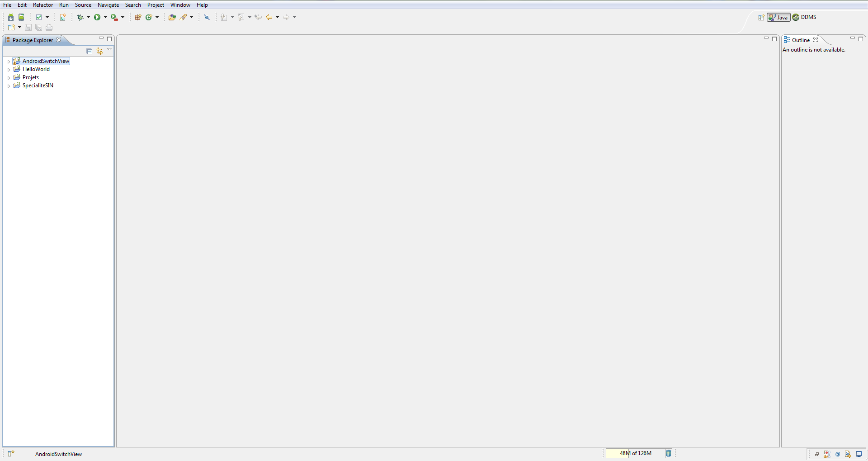Click the Next Annotation icon
The width and height of the screenshot is (868, 461).
tap(224, 17)
